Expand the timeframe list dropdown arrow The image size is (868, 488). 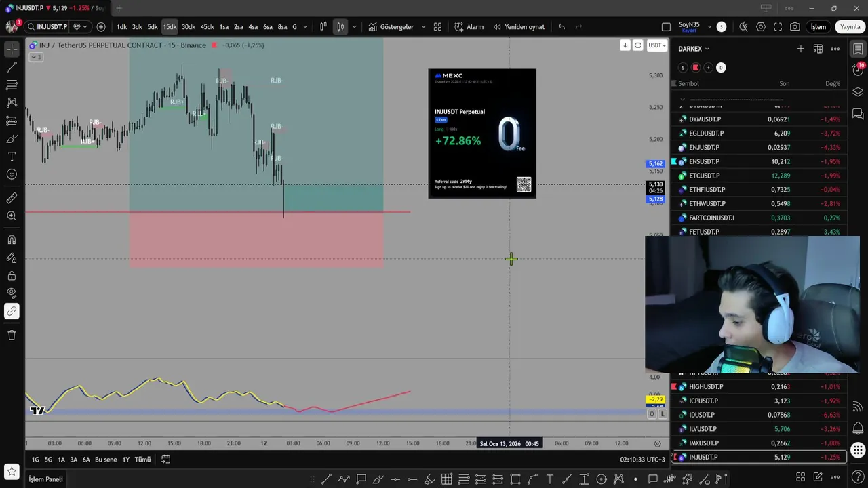(x=305, y=27)
